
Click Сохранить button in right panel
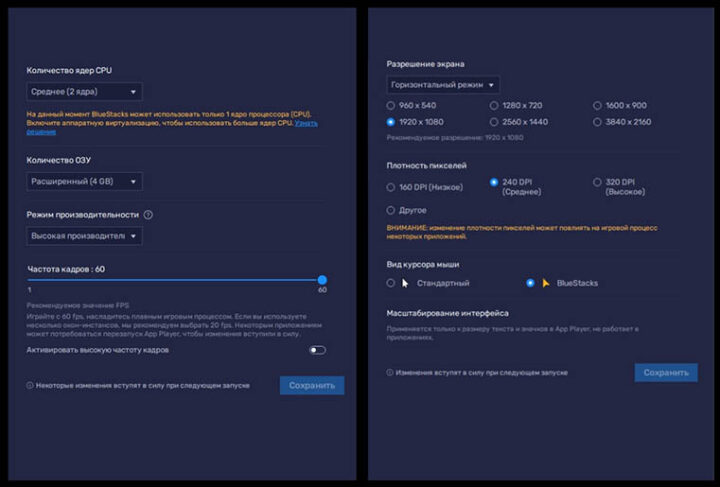click(x=666, y=372)
